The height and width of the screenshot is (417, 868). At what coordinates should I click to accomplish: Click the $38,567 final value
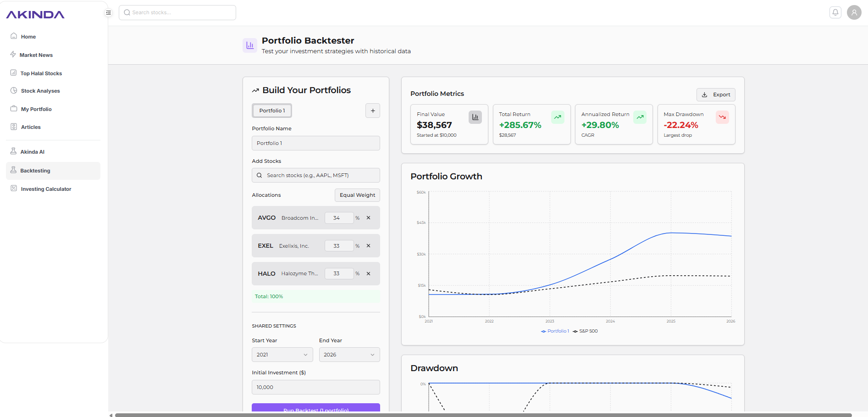coord(434,125)
